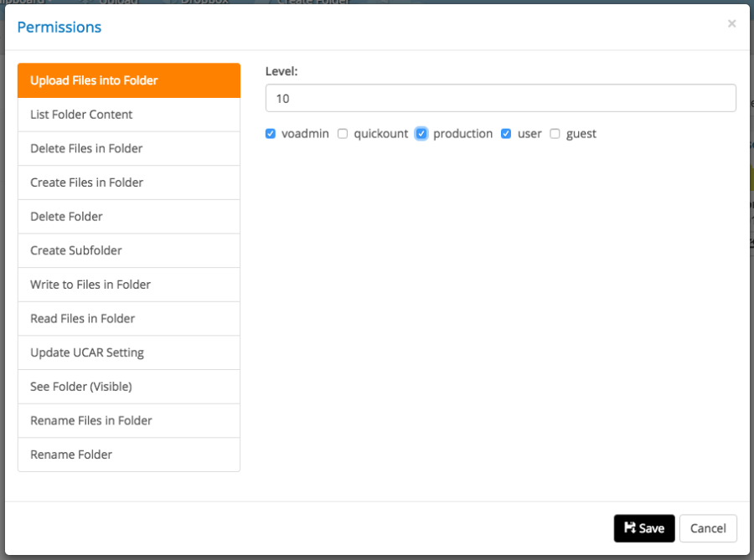Image resolution: width=754 pixels, height=560 pixels.
Task: Enable the quickount checkbox
Action: click(x=343, y=134)
